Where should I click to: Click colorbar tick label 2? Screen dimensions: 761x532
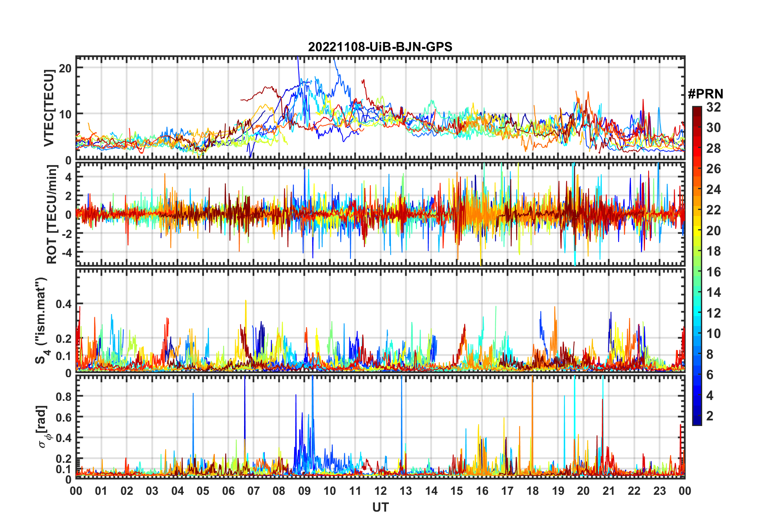tap(710, 416)
